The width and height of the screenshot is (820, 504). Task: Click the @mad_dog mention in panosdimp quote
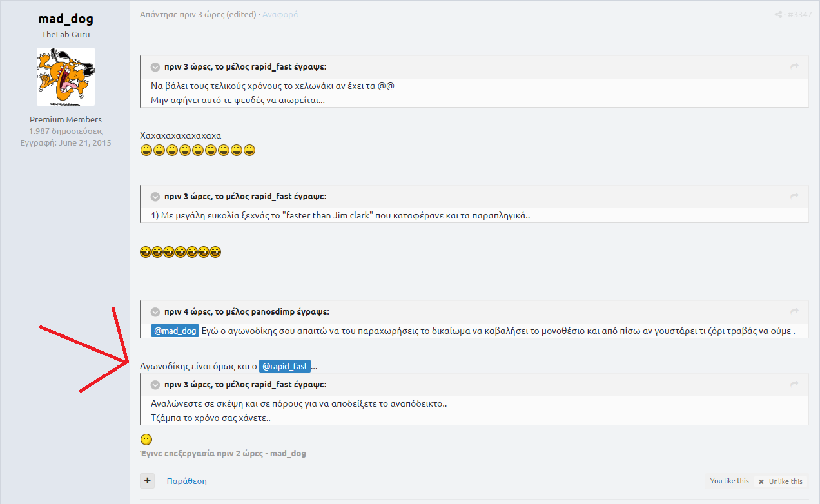point(175,331)
